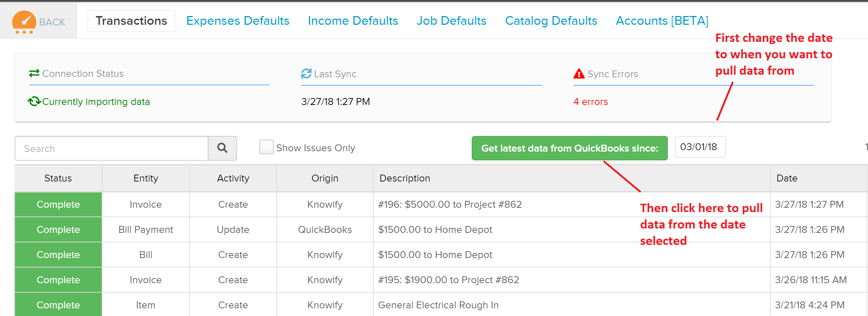Open the 4 errors link

click(591, 102)
